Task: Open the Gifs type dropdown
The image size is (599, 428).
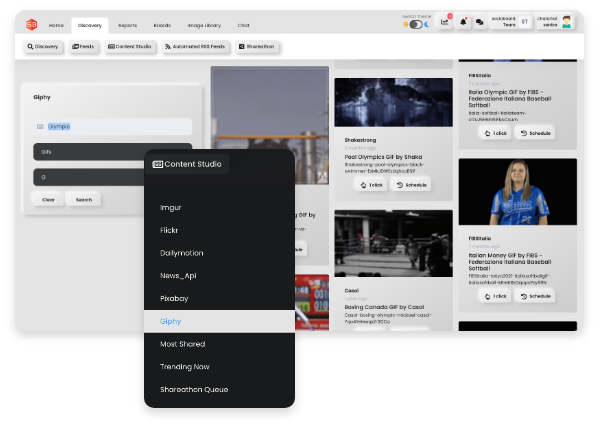Action: click(89, 152)
